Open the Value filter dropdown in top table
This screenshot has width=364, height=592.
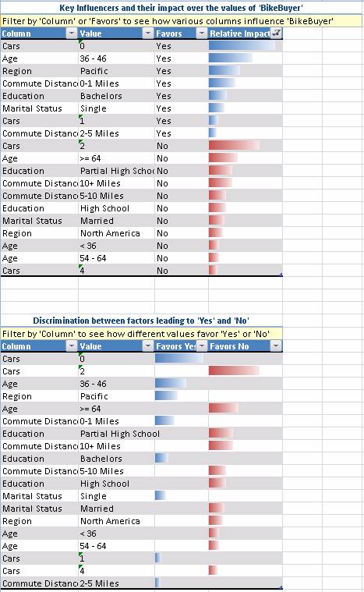click(x=147, y=34)
